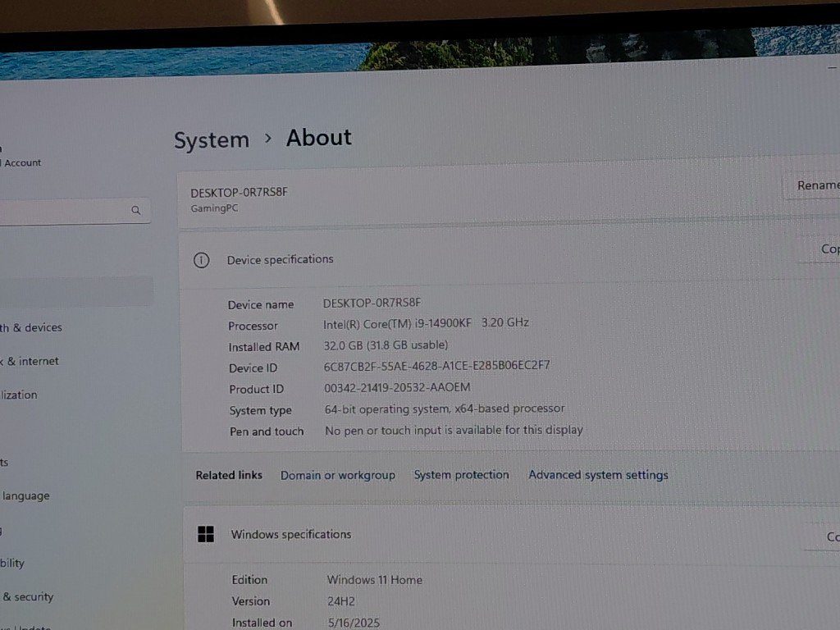The height and width of the screenshot is (630, 840).
Task: Collapse the Windows specifications section
Action: pos(492,535)
